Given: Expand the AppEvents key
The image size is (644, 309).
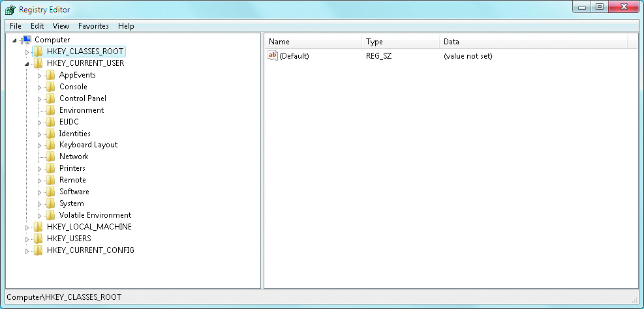Looking at the screenshot, I should tap(39, 76).
